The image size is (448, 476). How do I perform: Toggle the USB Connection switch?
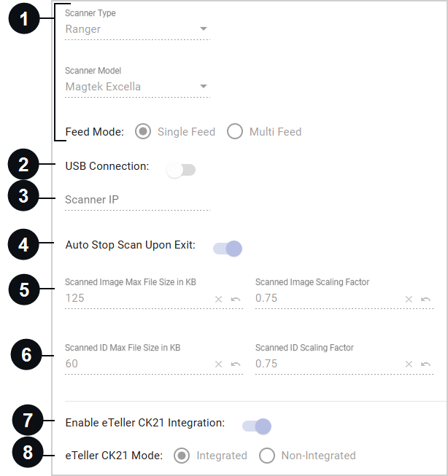[181, 170]
